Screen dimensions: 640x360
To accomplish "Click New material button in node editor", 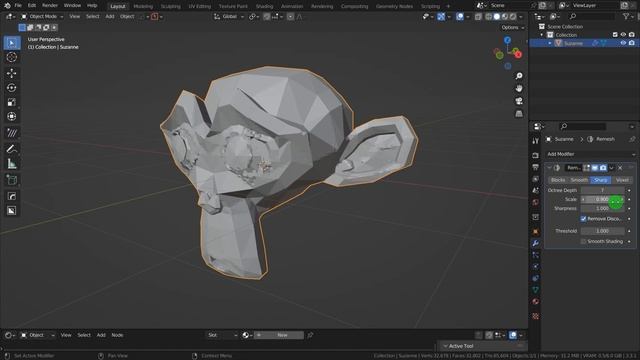I will pyautogui.click(x=279, y=335).
